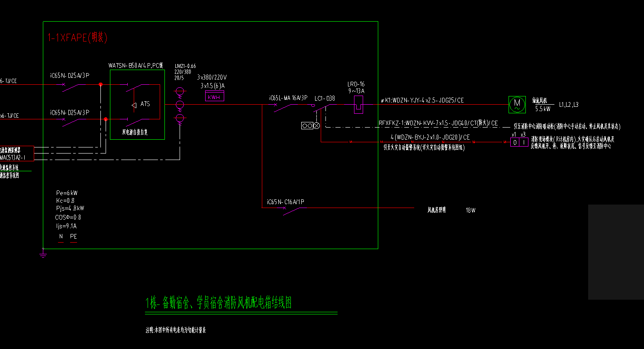Image resolution: width=644 pixels, height=349 pixels.
Task: Click the bottom current transformer circle
Action: click(x=180, y=118)
